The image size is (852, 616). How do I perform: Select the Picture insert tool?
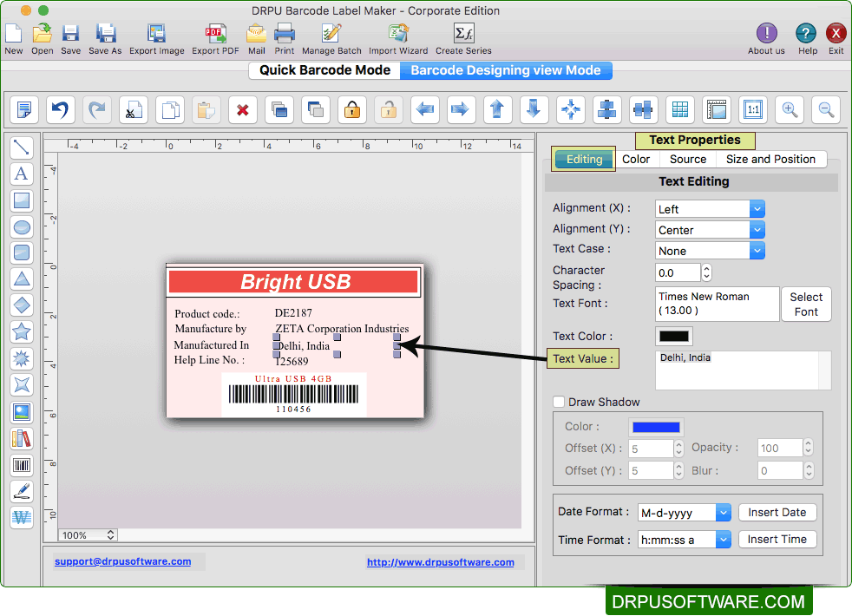pos(22,412)
